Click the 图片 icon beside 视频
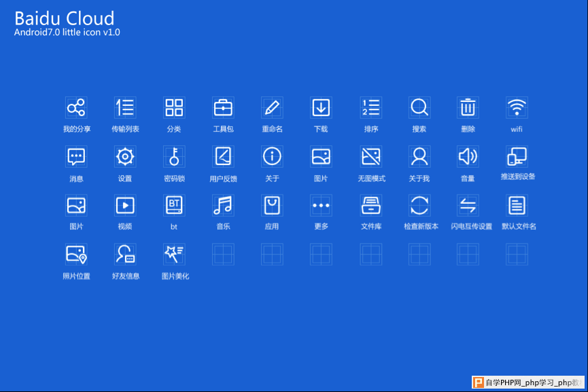Image resolution: width=588 pixels, height=392 pixels. 76,205
